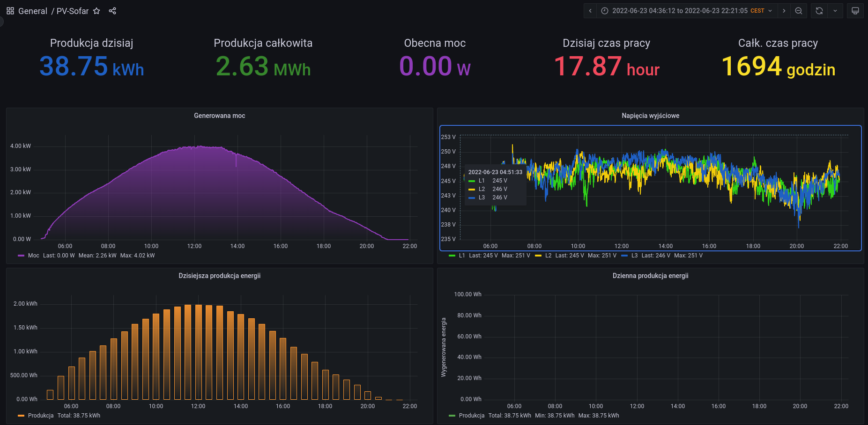
Task: Click Max: 4.02 kW legend value
Action: coord(137,256)
